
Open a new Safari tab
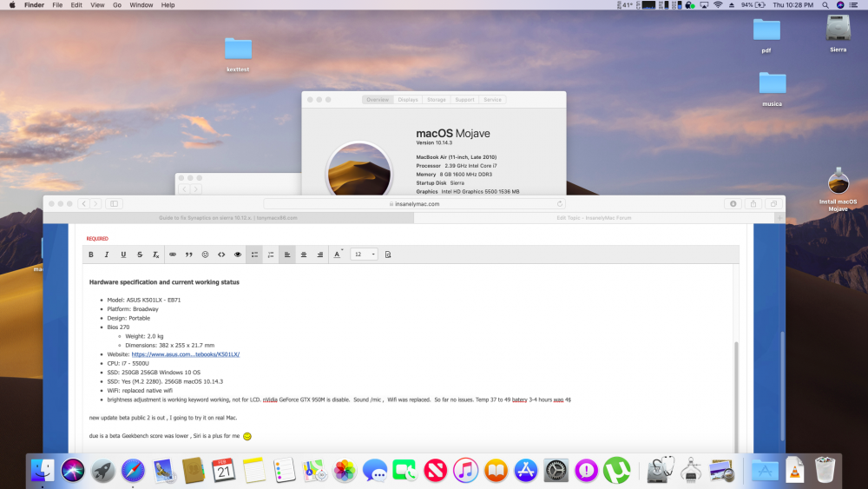pos(779,218)
